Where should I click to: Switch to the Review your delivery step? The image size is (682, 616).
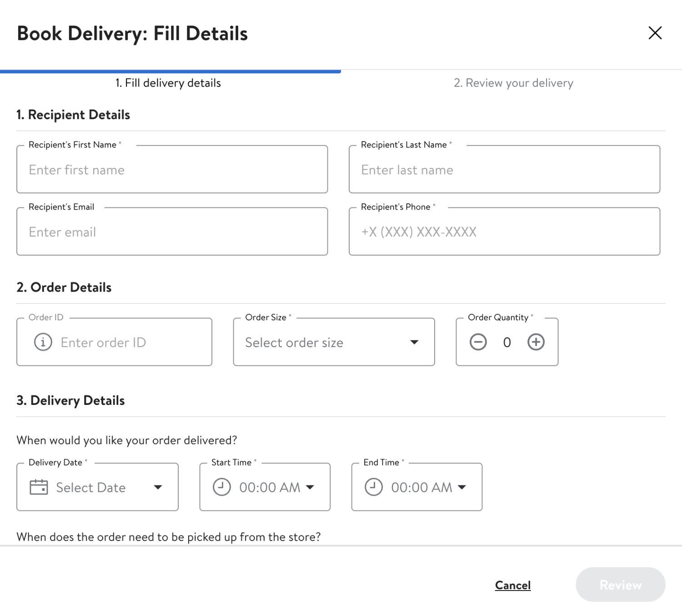pos(513,83)
